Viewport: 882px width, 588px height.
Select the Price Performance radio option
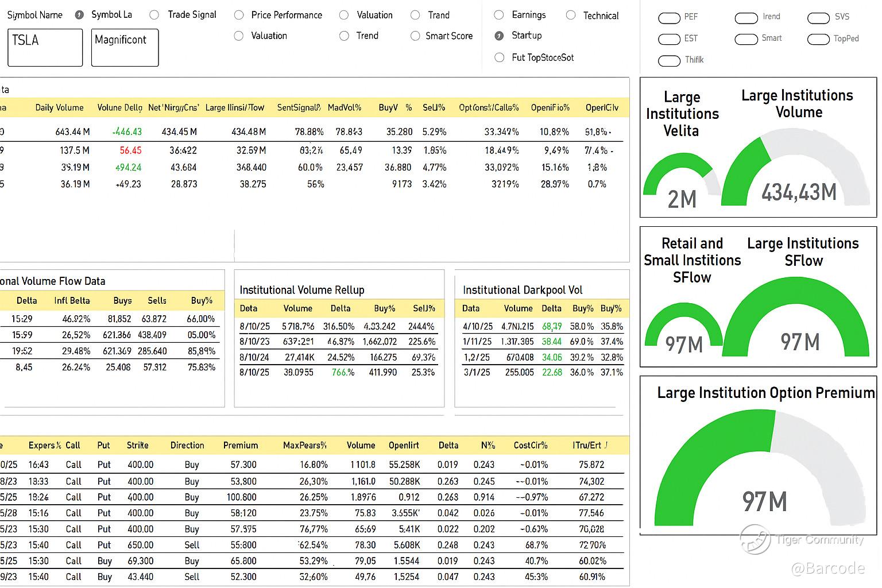click(x=239, y=15)
